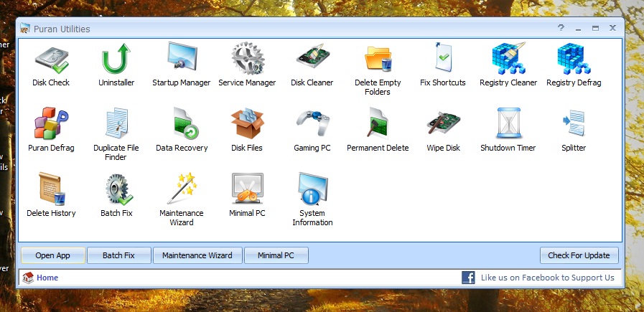The height and width of the screenshot is (312, 644).
Task: Open the Uninstaller green arrow icon
Action: point(116,59)
